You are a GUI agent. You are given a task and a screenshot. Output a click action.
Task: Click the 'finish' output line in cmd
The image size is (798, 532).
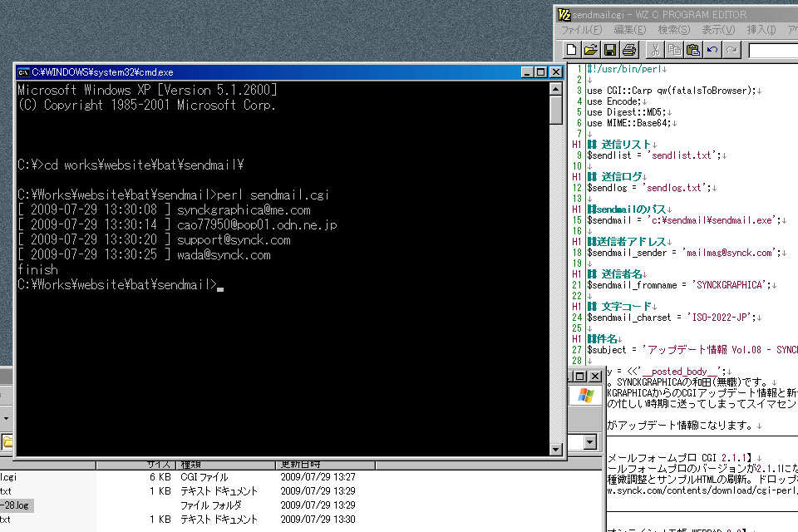[x=37, y=270]
